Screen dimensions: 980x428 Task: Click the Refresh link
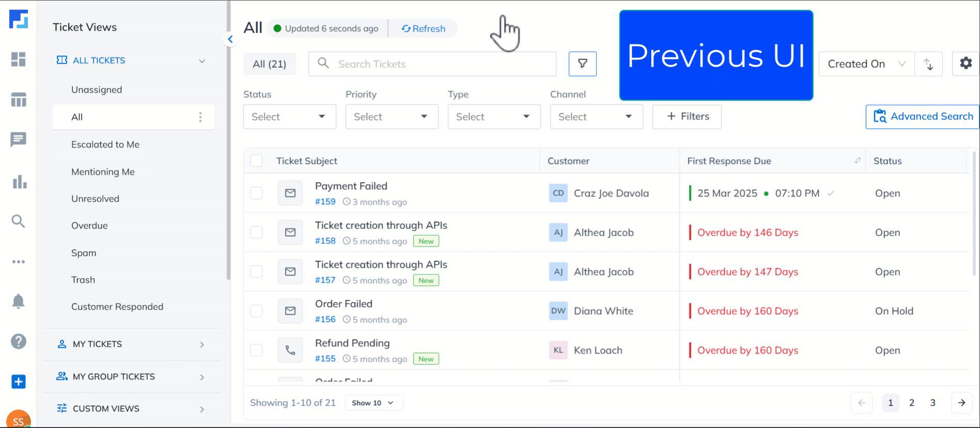point(423,28)
